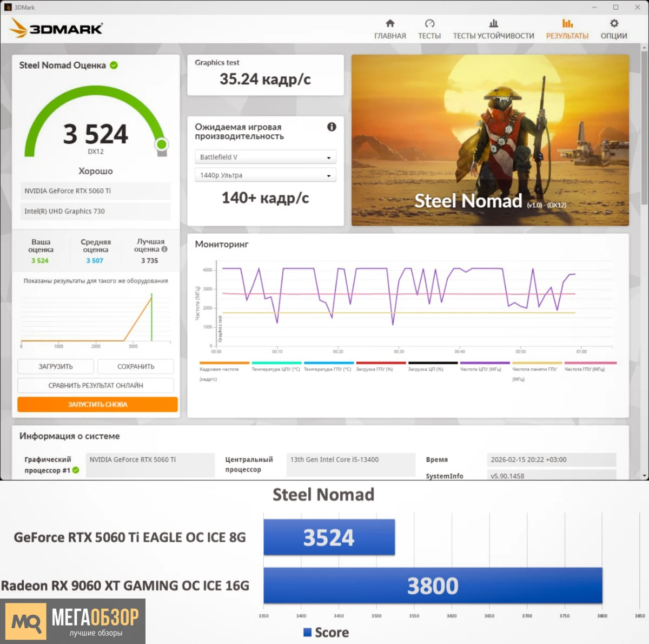
Task: Click green checkmark next to GPU #1
Action: [x=76, y=470]
